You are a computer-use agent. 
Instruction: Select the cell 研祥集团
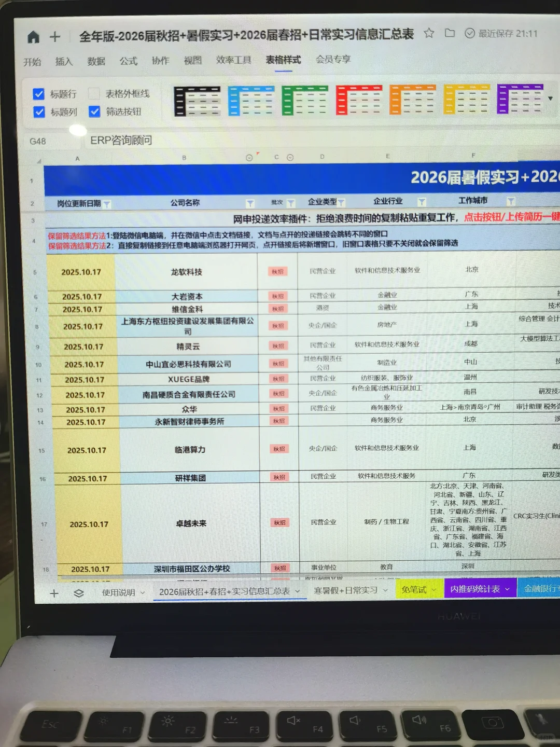[x=190, y=478]
